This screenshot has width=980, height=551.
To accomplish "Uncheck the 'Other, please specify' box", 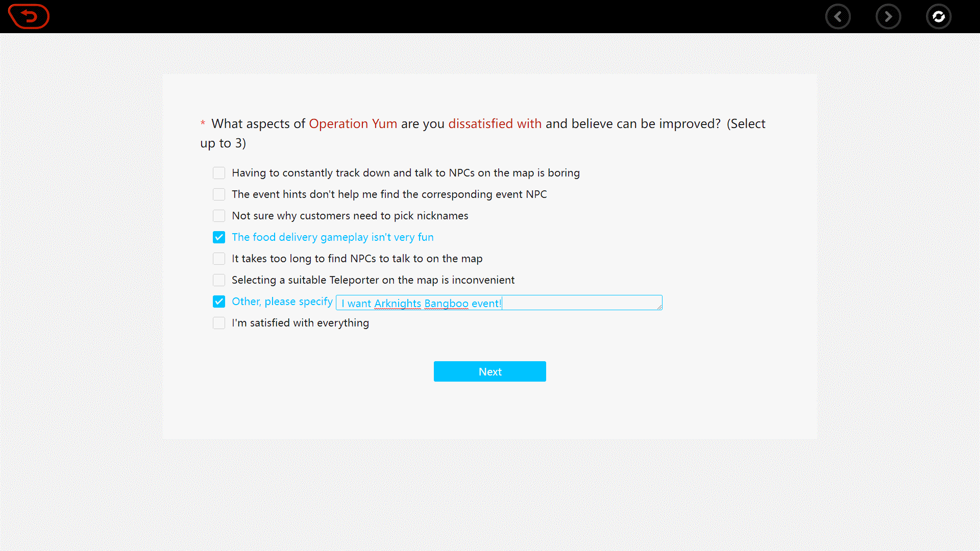I will click(x=219, y=302).
